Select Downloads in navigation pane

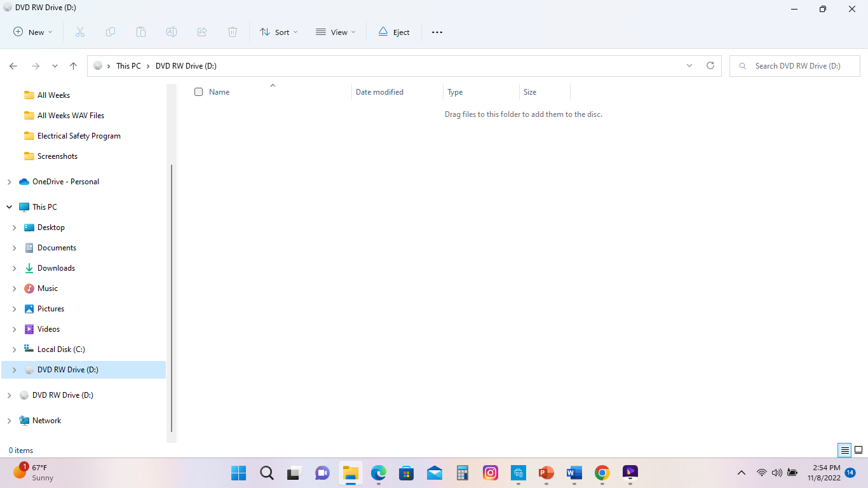click(56, 268)
